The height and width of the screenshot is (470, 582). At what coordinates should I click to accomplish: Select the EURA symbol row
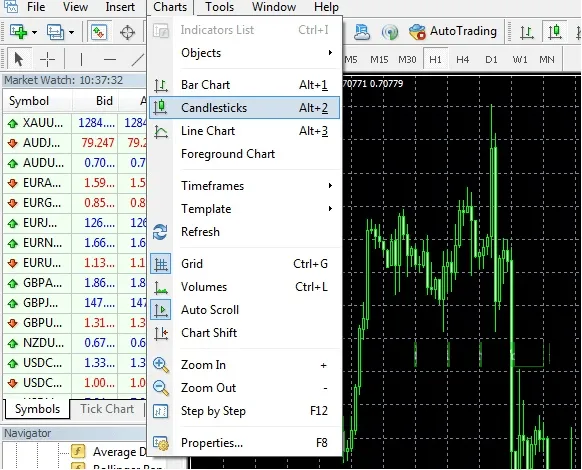click(75, 183)
